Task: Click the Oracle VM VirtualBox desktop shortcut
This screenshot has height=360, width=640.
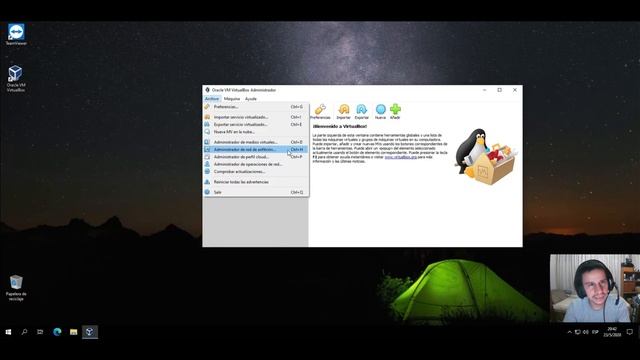Action: (16, 78)
